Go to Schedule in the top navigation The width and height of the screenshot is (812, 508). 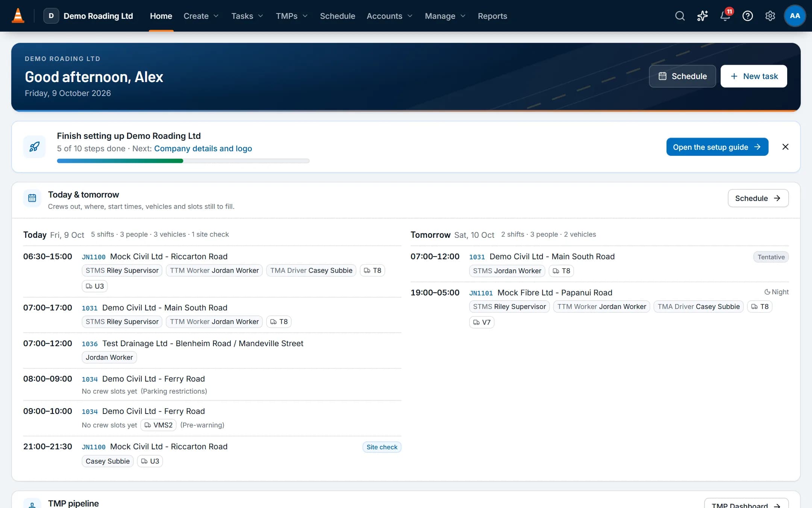click(337, 16)
